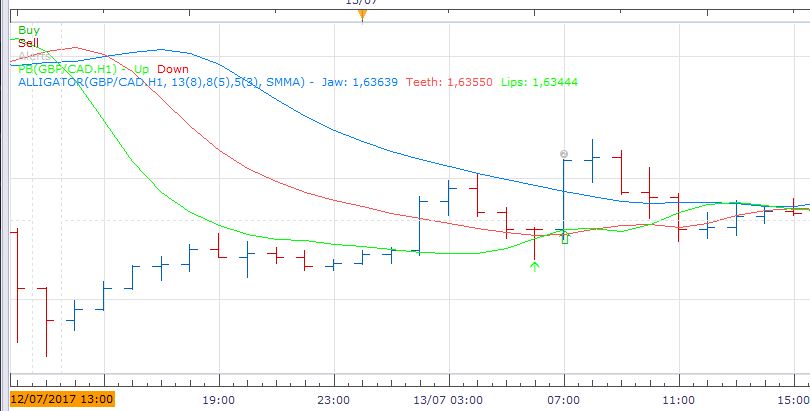Click the gray circle marker above 07:00 bar
The image size is (810, 411).
coord(564,154)
